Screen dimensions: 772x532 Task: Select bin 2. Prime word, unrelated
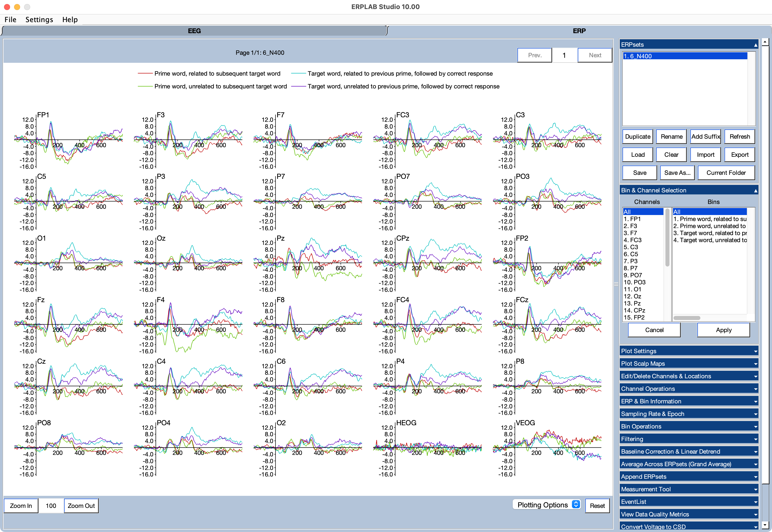[710, 226]
